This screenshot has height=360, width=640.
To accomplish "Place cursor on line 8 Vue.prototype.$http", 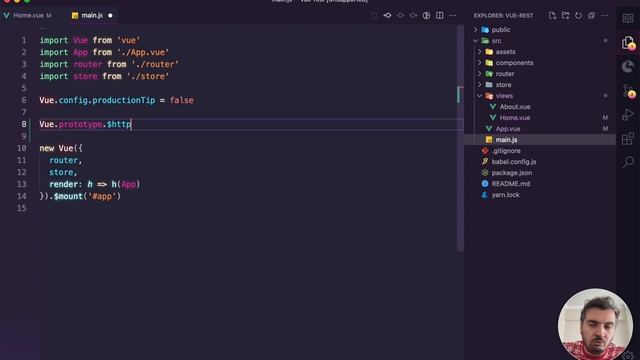I will pos(85,124).
